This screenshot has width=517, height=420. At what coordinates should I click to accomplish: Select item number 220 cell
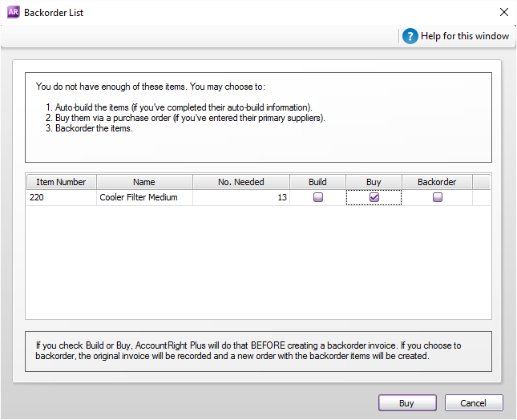click(x=61, y=197)
